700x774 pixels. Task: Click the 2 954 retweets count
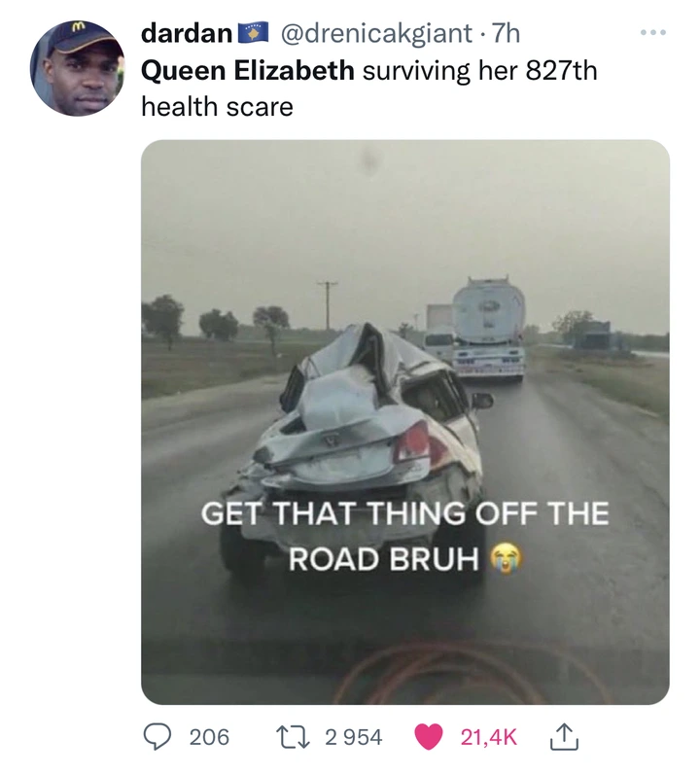pos(354,737)
